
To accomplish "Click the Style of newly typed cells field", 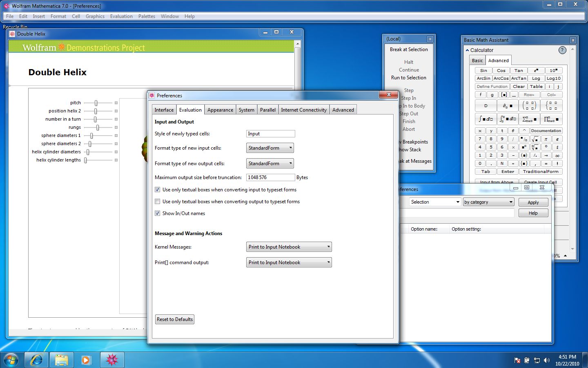I will pyautogui.click(x=270, y=134).
